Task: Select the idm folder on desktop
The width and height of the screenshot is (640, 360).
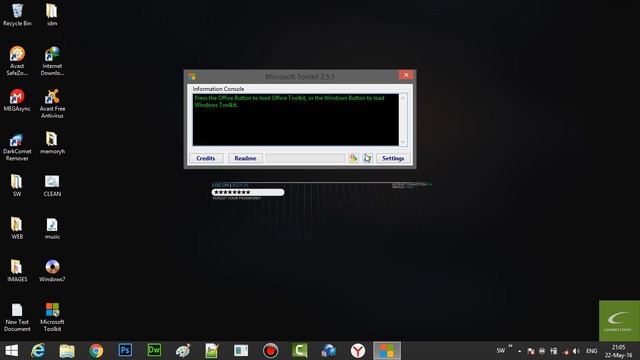Action: pos(52,15)
